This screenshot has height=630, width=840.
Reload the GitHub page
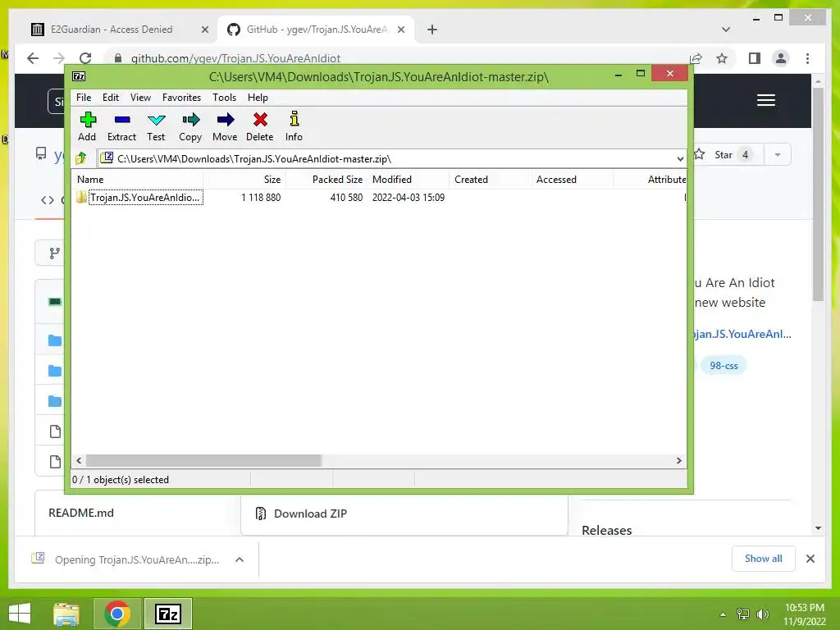(x=85, y=58)
